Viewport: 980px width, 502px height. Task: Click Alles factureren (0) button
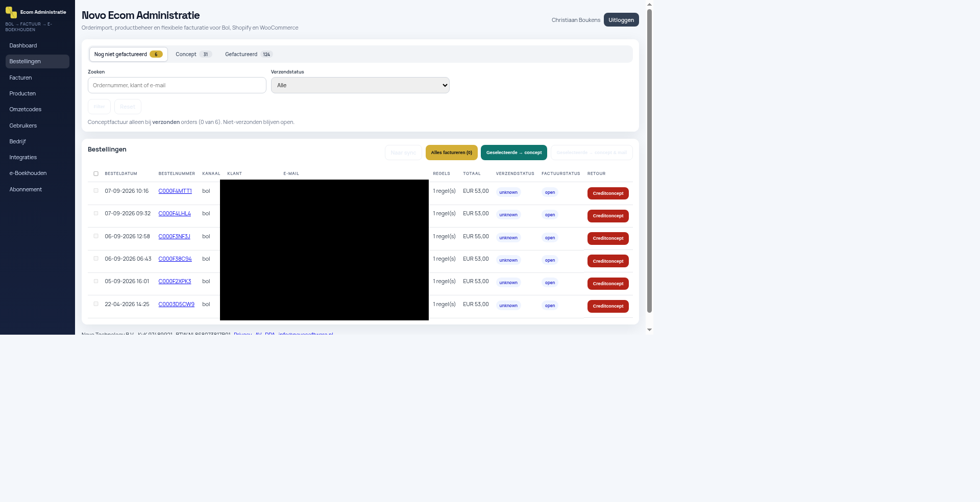pos(452,153)
